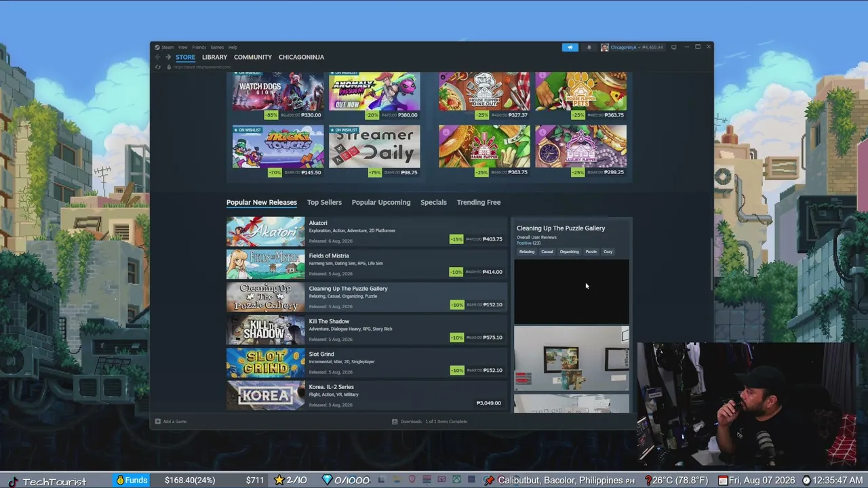Open the Korea. IL-2 Series entry
This screenshot has height=488, width=868.
(x=366, y=395)
